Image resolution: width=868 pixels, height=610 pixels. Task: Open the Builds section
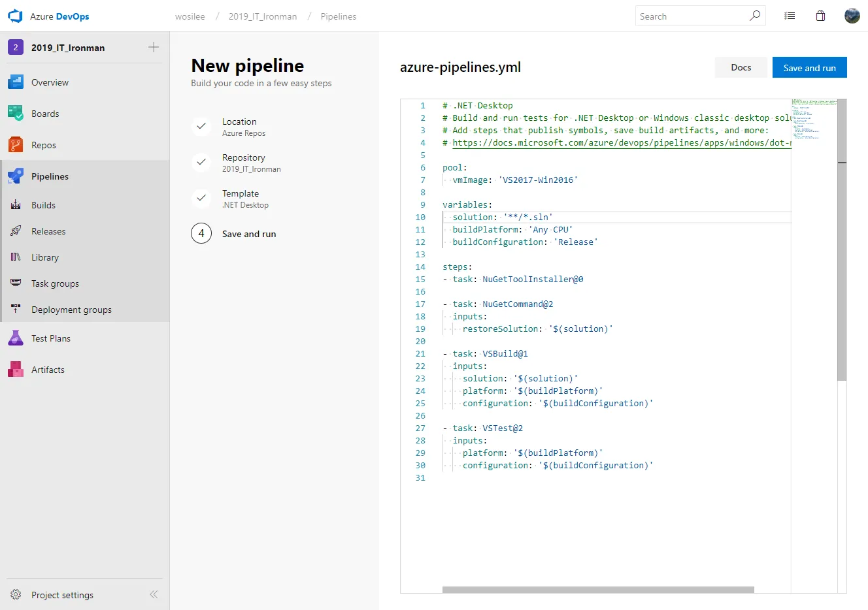pos(44,204)
